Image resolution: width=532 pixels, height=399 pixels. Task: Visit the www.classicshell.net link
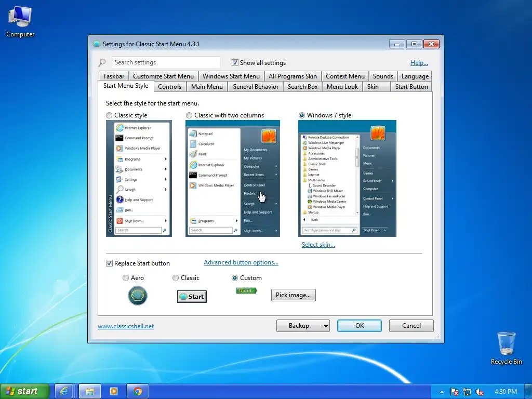pyautogui.click(x=126, y=326)
